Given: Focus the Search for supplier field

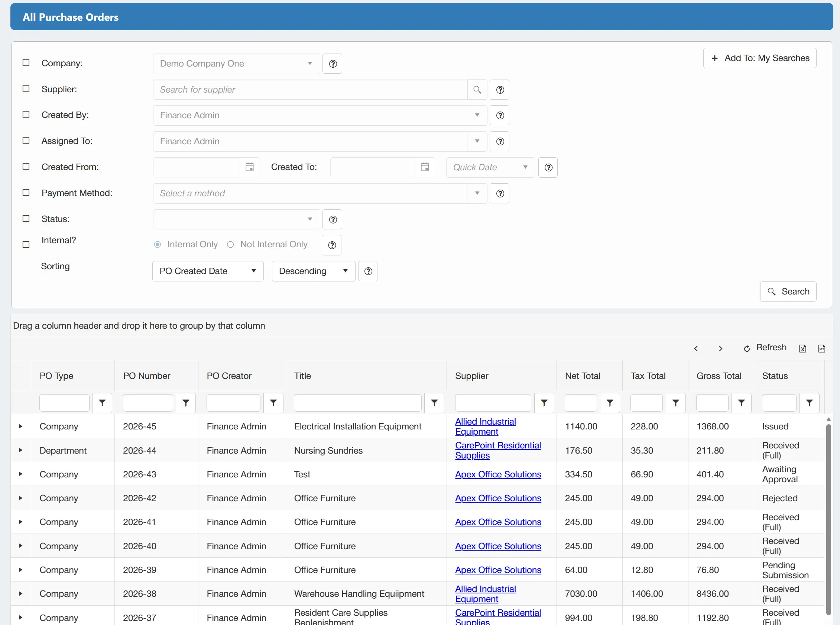Looking at the screenshot, I should pos(310,90).
